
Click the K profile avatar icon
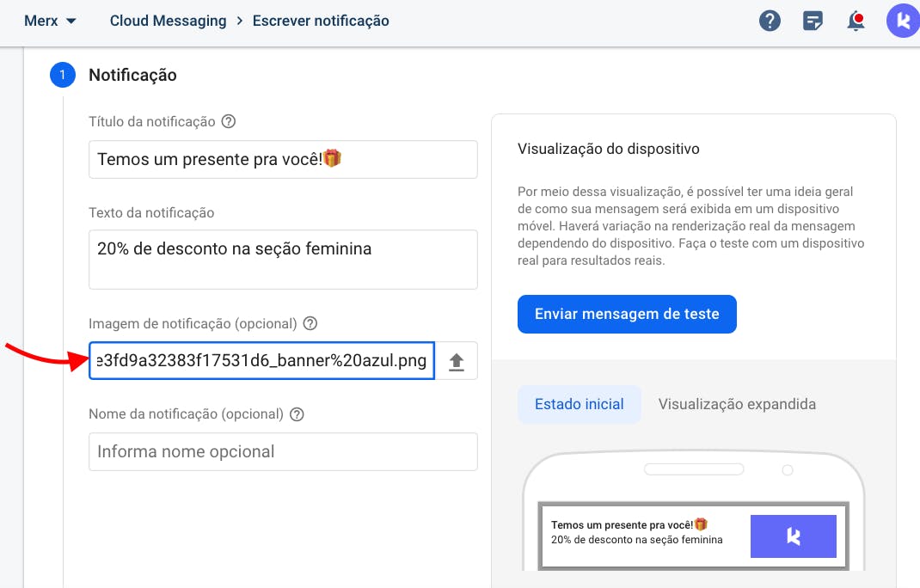tap(902, 21)
